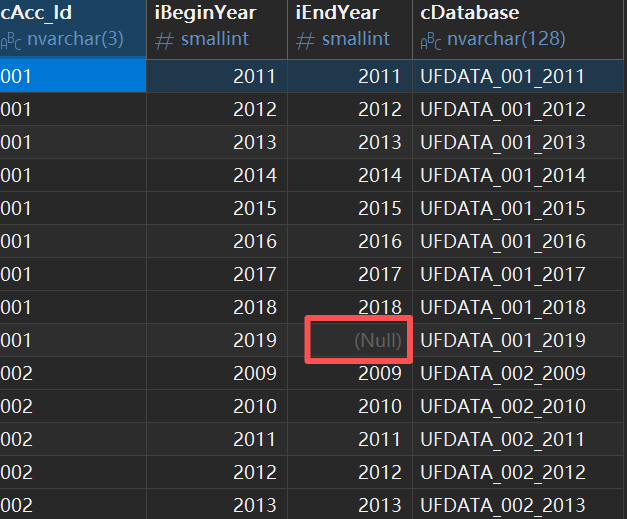Click the hash icon under iBeginYear
627x519 pixels.
point(164,41)
